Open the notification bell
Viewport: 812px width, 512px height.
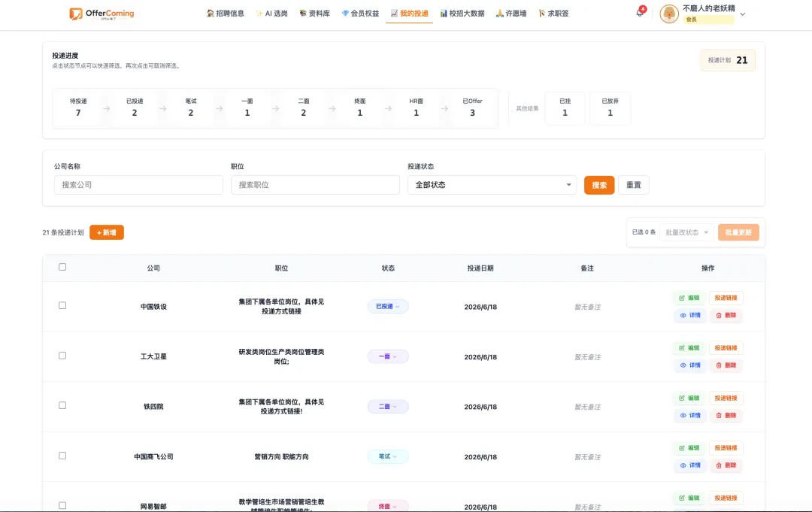click(640, 13)
